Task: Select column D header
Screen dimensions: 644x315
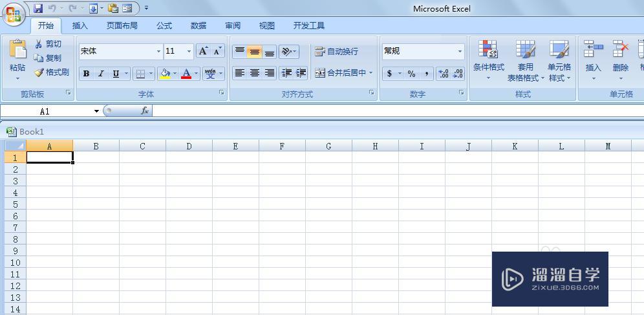Action: click(189, 146)
